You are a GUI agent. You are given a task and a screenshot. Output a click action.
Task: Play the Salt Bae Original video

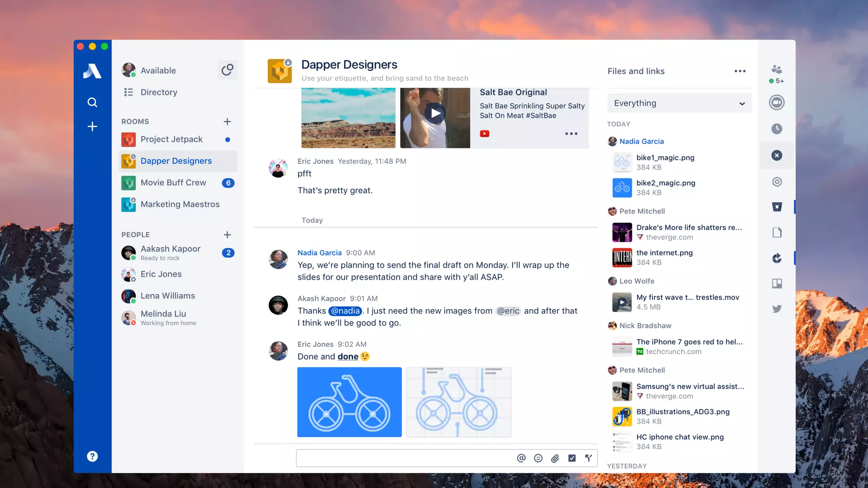click(435, 114)
